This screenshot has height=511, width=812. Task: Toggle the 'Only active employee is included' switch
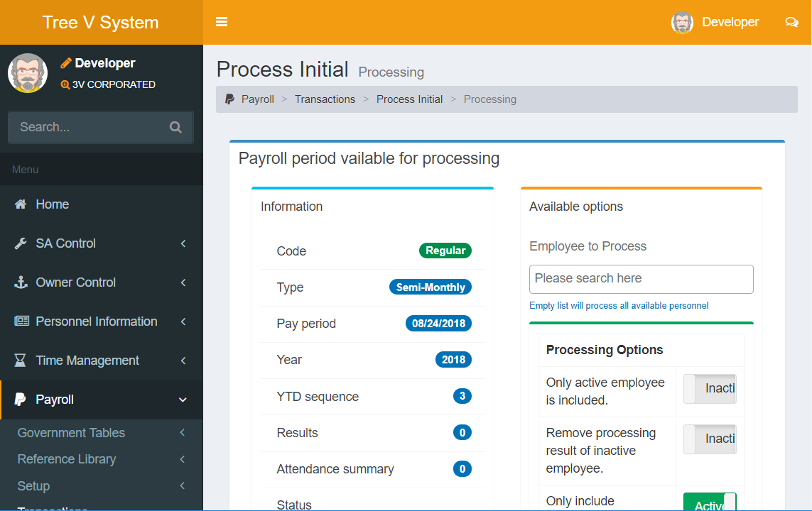710,389
